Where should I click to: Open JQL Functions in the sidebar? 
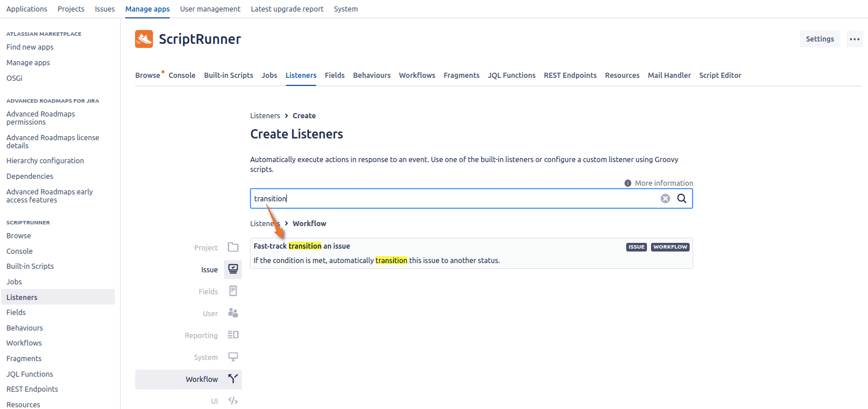(x=29, y=374)
